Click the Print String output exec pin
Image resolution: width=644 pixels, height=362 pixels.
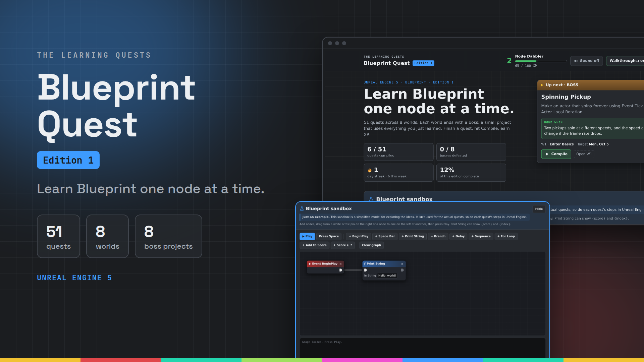402,270
